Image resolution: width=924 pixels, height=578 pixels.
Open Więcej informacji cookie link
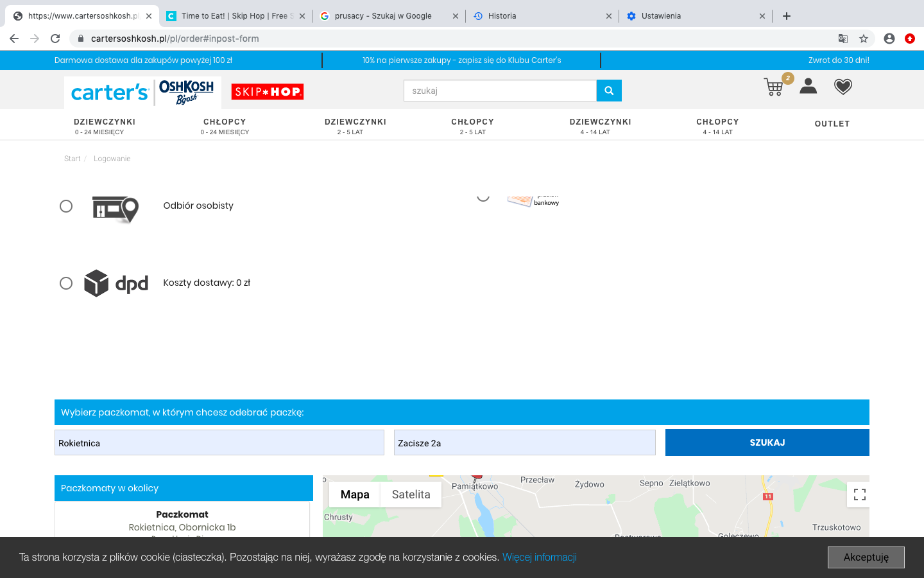pyautogui.click(x=539, y=557)
